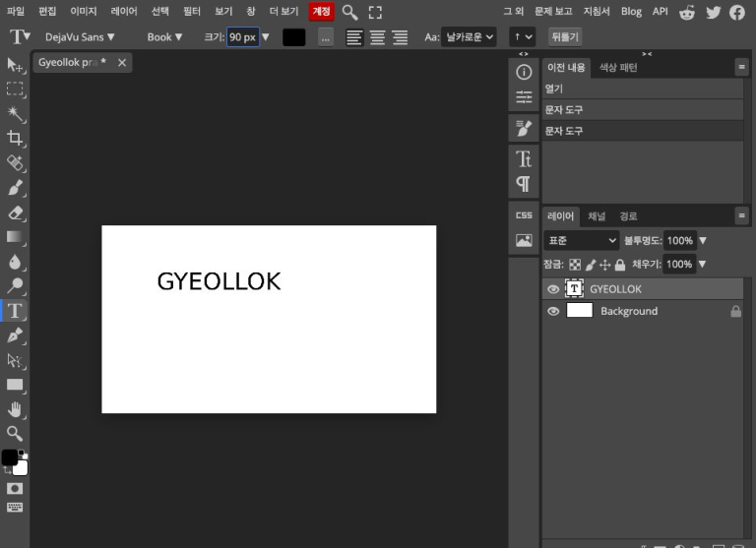756x548 pixels.
Task: Select the Gradient tool
Action: pyautogui.click(x=15, y=237)
